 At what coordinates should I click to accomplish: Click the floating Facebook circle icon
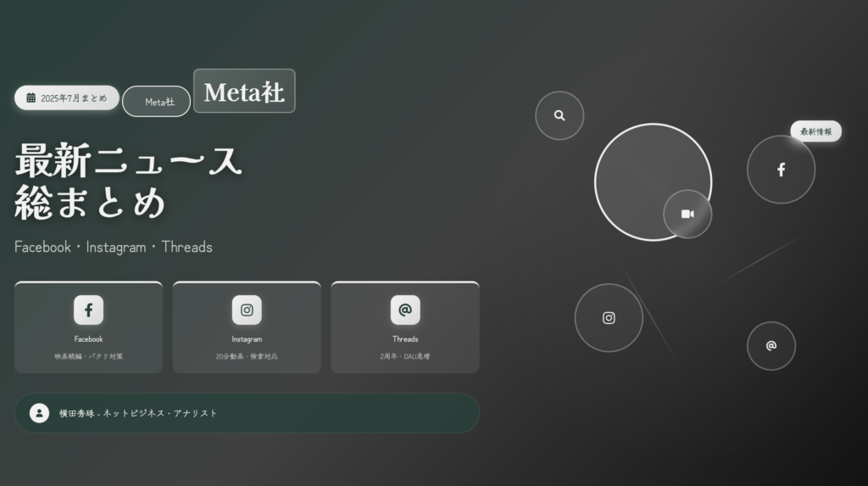pyautogui.click(x=781, y=170)
